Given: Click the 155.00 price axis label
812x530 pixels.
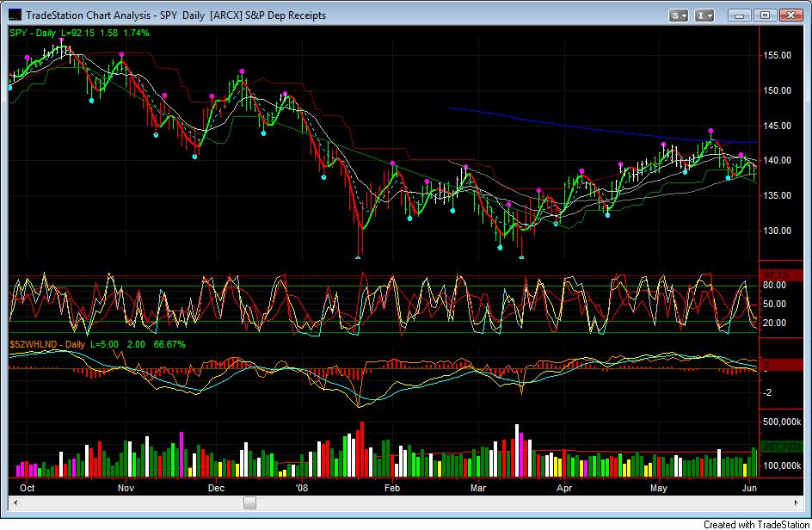Looking at the screenshot, I should tap(778, 55).
